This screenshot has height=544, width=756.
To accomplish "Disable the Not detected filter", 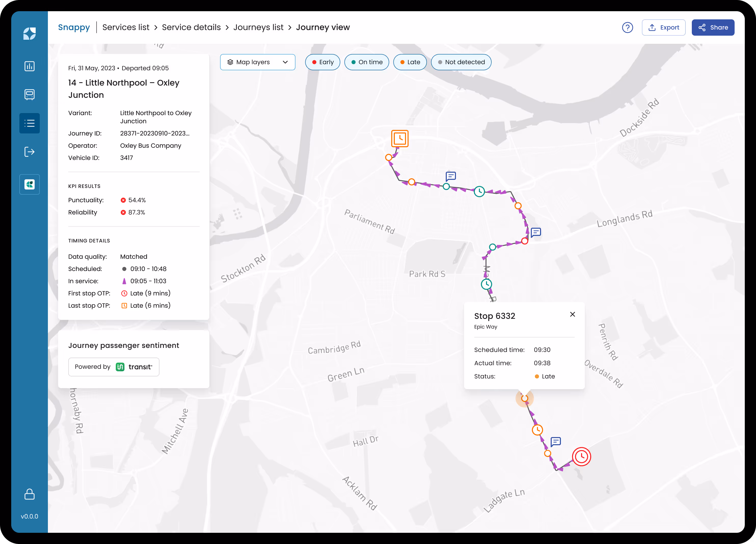I will point(461,62).
